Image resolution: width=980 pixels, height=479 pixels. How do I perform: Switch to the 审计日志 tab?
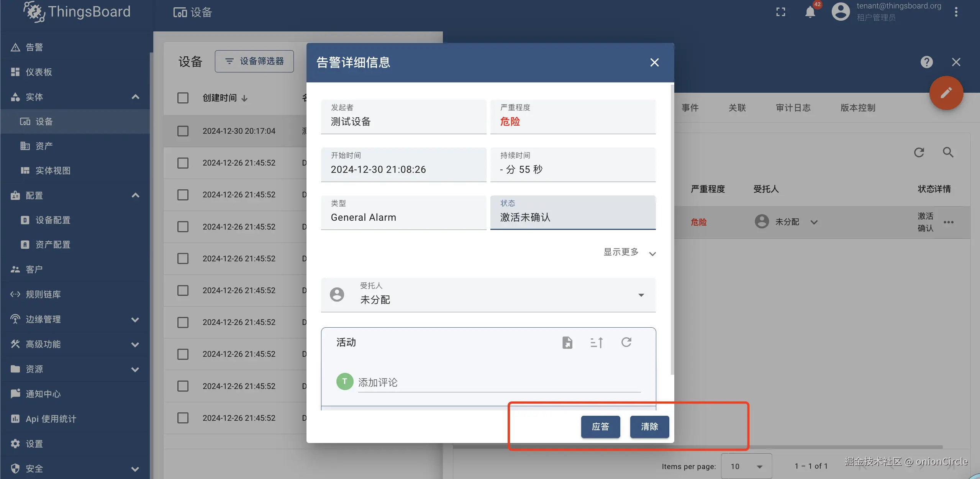[793, 108]
